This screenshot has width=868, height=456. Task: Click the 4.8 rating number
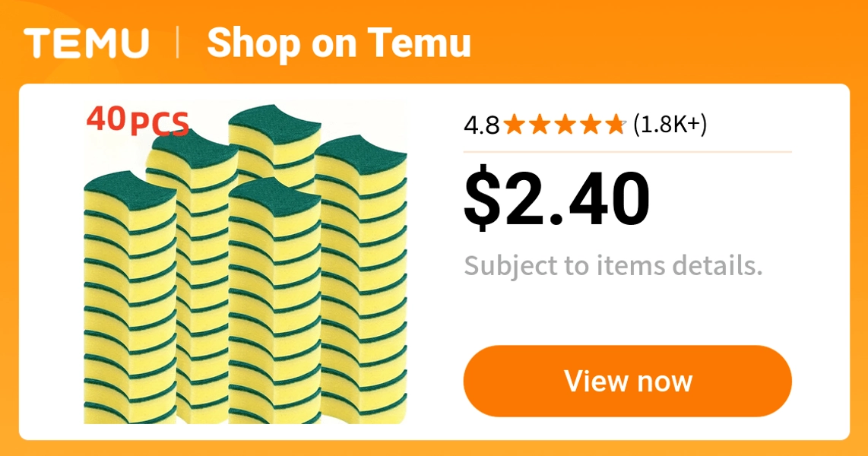[x=482, y=125]
